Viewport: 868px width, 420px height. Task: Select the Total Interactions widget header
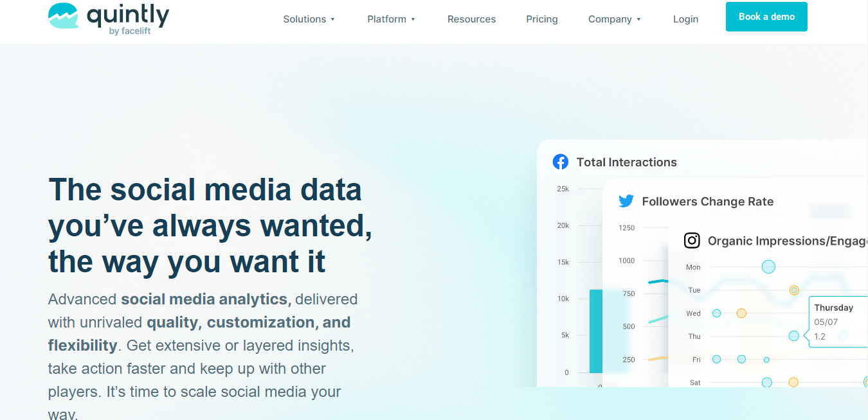coord(627,162)
